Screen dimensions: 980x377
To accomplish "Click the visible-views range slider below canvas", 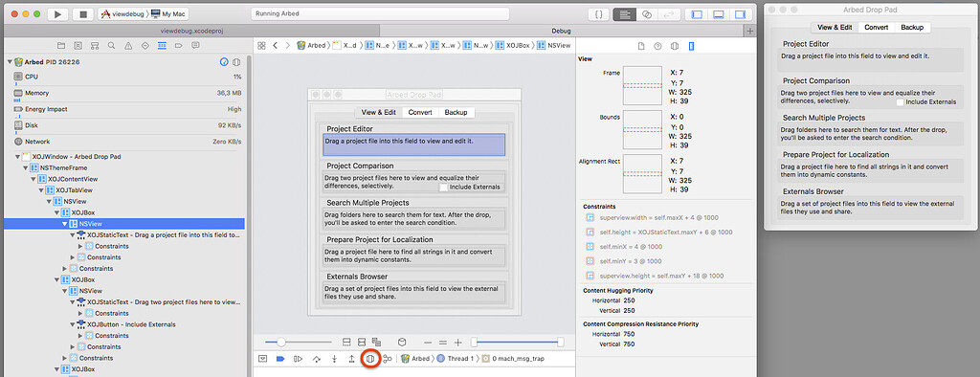I will tap(518, 342).
